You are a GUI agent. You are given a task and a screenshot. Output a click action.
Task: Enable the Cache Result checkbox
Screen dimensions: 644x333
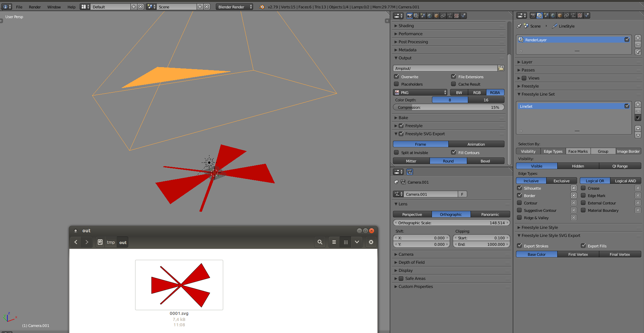[454, 84]
